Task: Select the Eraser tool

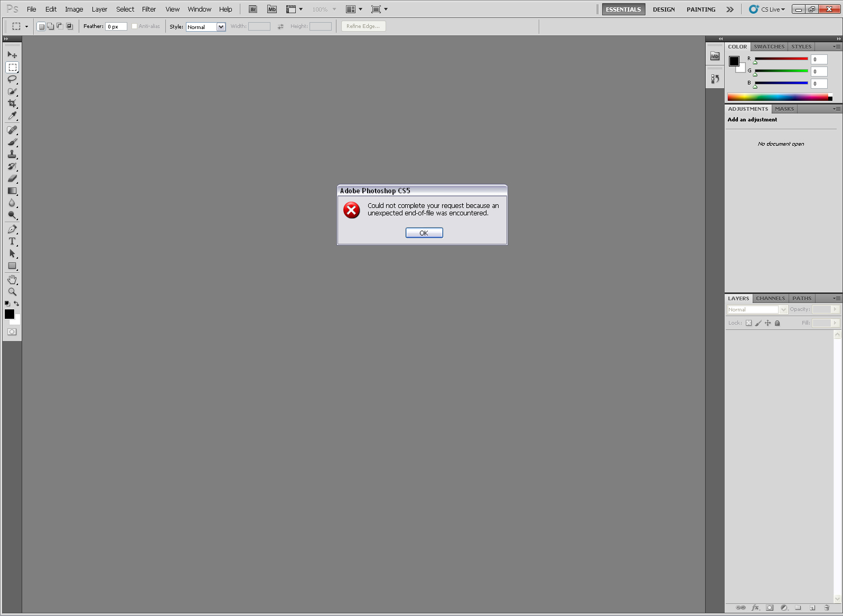Action: (12, 178)
